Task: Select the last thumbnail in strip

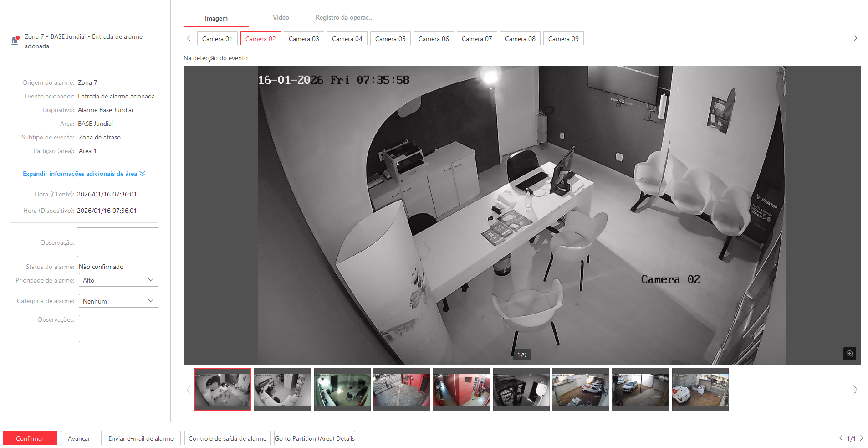Action: pyautogui.click(x=700, y=390)
